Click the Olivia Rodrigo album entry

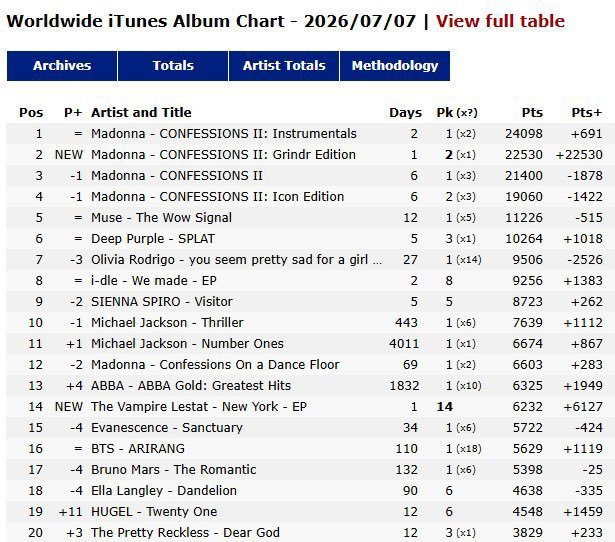(x=236, y=260)
